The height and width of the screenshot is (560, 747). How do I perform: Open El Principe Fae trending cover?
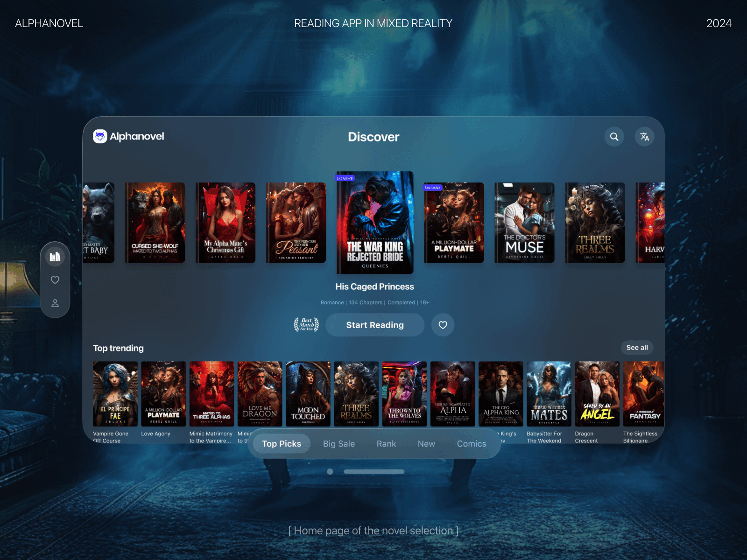click(x=115, y=394)
